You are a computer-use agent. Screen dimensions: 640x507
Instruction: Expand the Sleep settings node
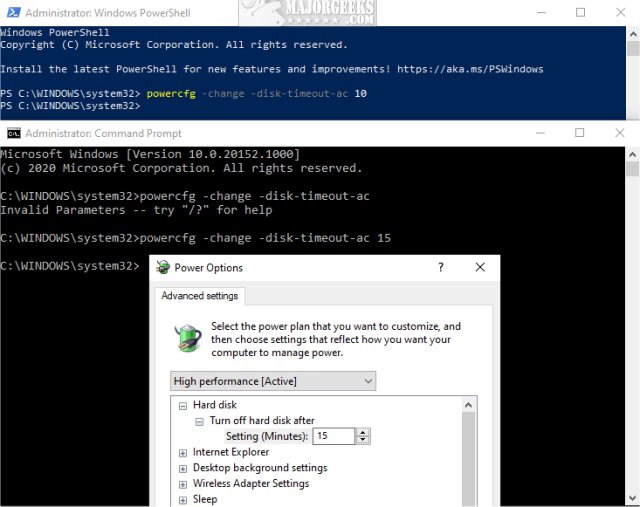click(x=183, y=500)
